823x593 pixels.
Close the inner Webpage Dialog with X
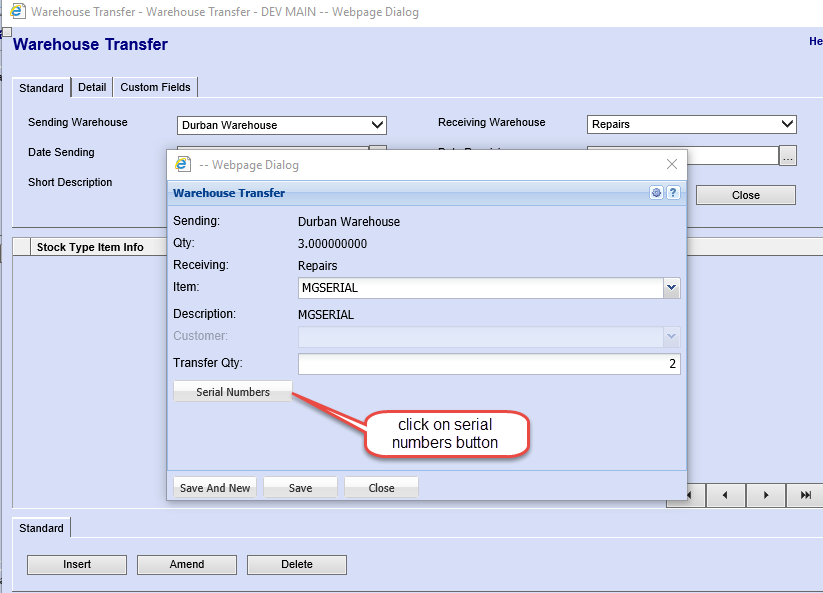tap(671, 164)
